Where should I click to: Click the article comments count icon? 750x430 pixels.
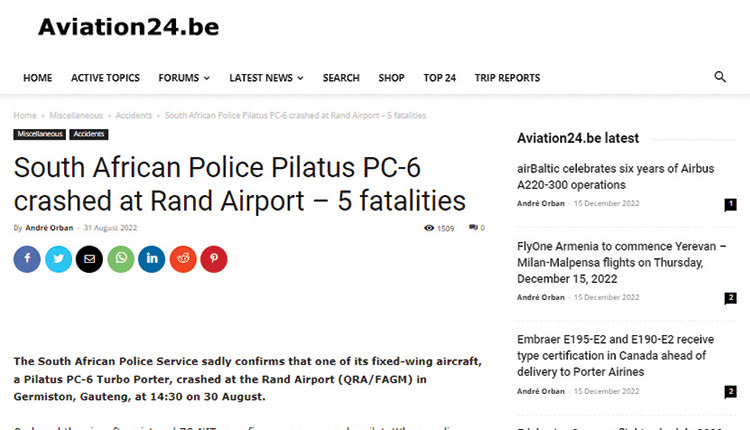pos(476,228)
